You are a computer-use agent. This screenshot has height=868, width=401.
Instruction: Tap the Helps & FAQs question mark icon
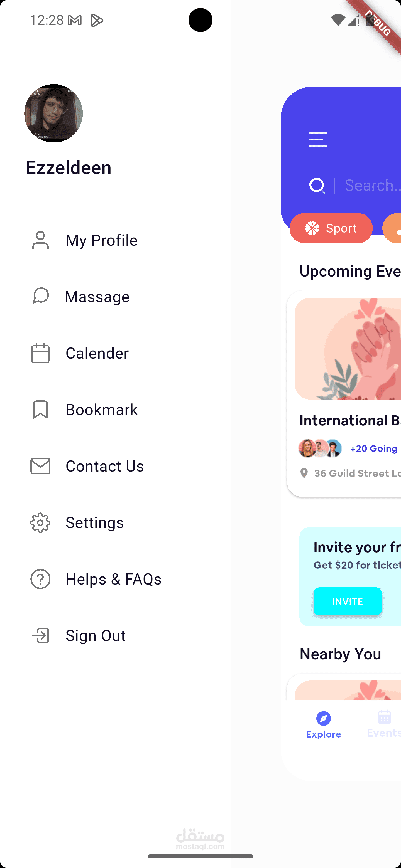coord(40,579)
